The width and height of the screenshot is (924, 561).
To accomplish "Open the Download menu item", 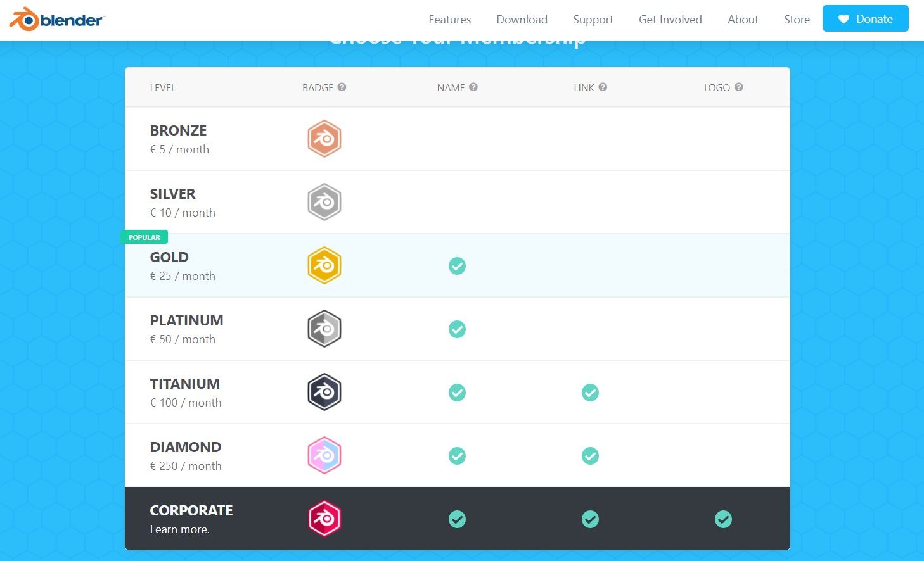I will (522, 20).
